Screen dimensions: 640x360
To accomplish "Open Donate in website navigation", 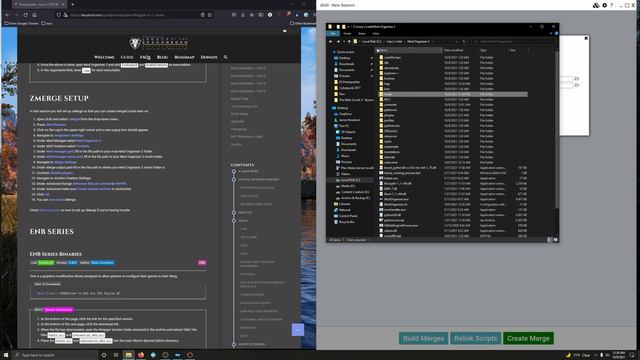I will point(209,57).
